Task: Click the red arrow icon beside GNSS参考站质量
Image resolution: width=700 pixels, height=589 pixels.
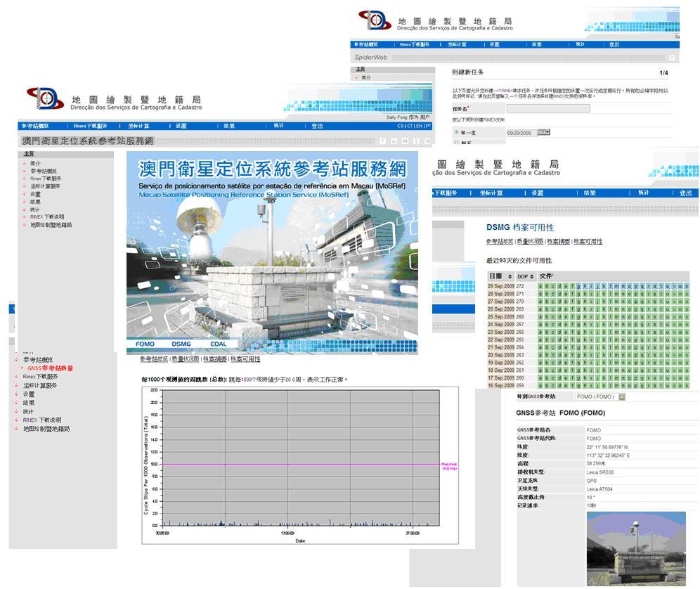Action: (22, 368)
